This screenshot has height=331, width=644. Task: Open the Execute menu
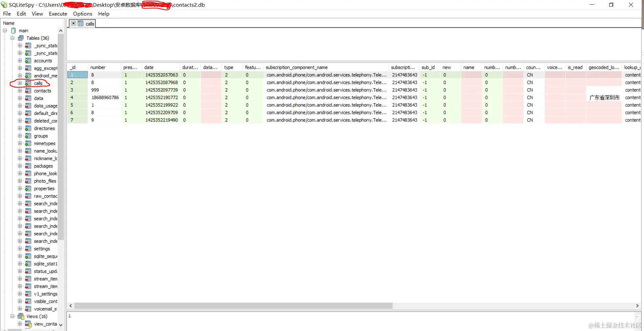[58, 14]
